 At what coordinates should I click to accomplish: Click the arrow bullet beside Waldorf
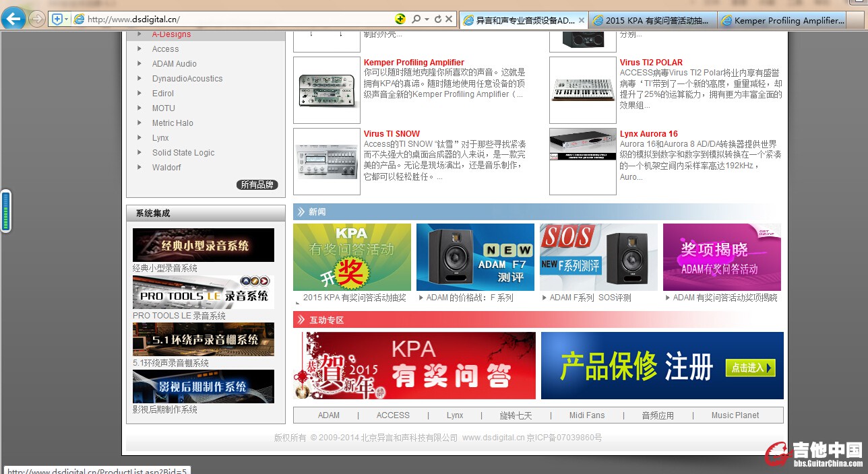[139, 167]
